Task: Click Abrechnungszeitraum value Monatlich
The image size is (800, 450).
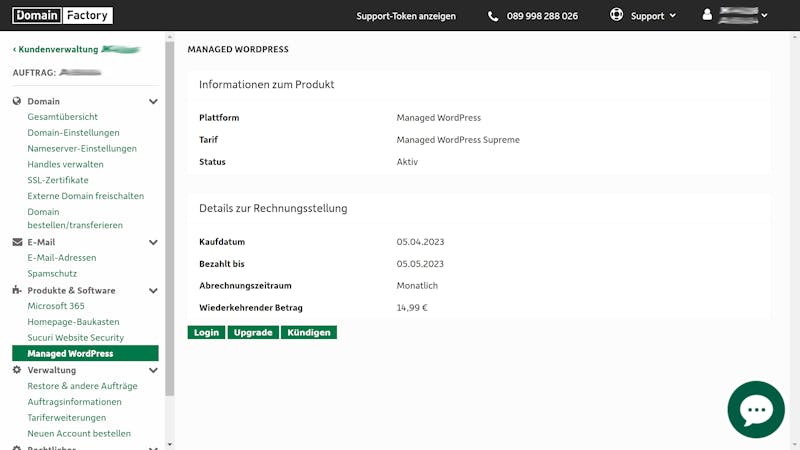Action: click(x=417, y=286)
